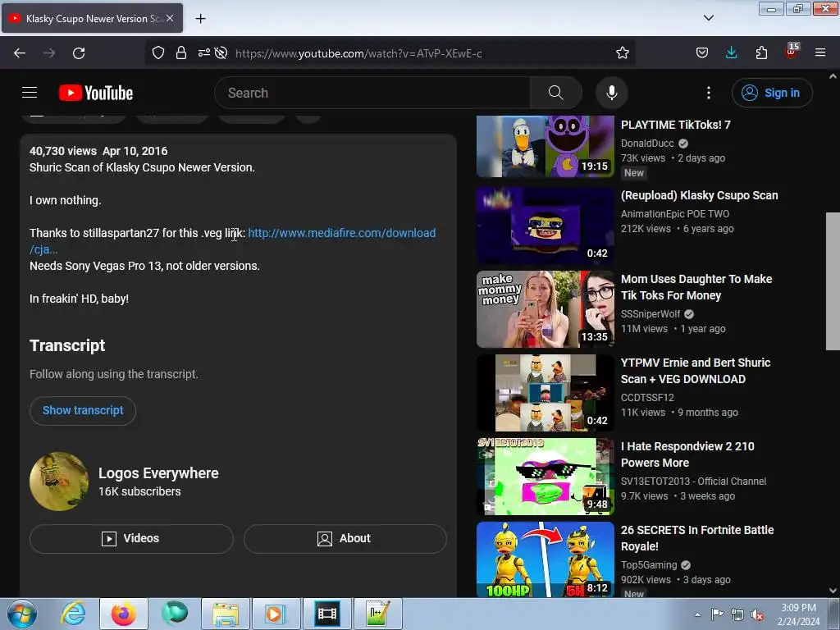Open channel Videos button

[x=131, y=538]
